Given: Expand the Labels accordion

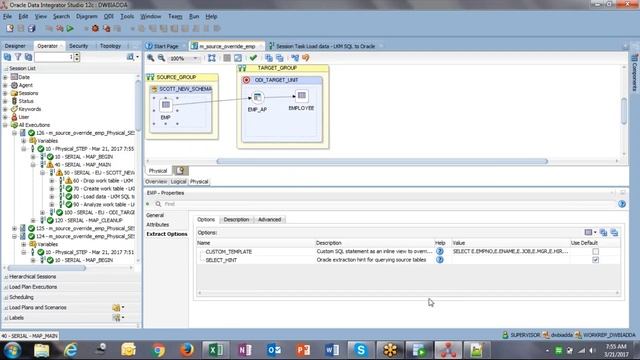Looking at the screenshot, I should [16, 318].
